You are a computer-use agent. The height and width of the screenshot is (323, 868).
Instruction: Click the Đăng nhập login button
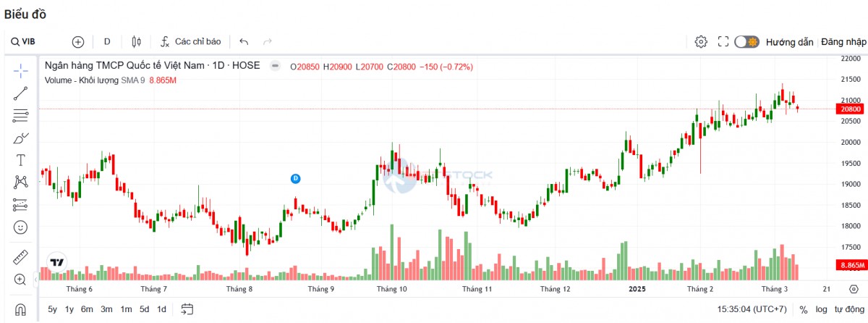pyautogui.click(x=843, y=42)
